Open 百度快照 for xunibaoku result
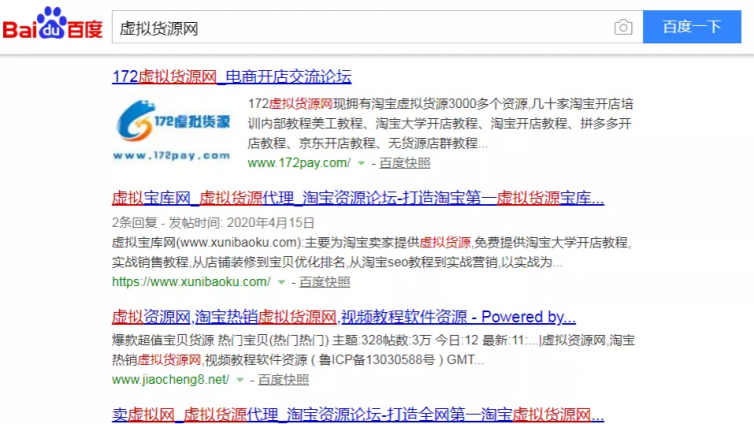 (x=325, y=282)
